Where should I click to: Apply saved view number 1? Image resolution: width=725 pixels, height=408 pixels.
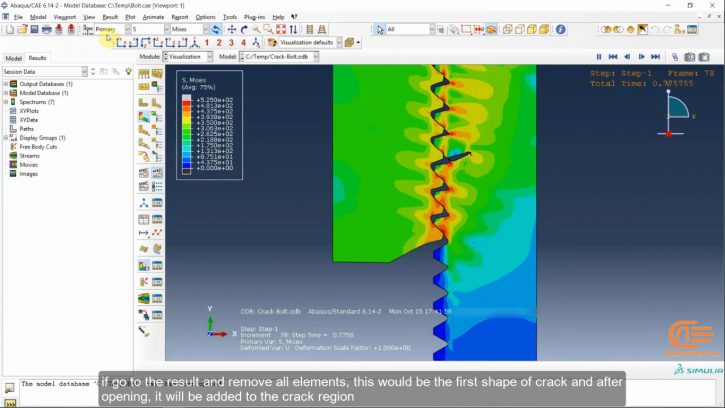point(207,43)
